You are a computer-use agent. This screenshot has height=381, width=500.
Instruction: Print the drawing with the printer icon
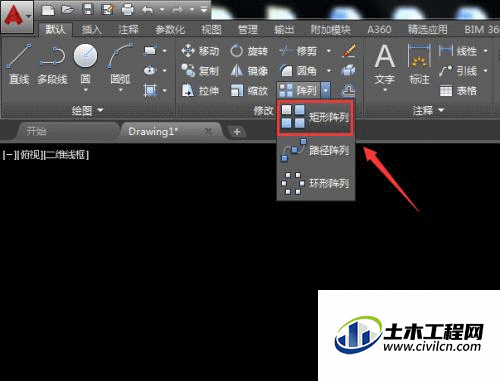pos(127,10)
